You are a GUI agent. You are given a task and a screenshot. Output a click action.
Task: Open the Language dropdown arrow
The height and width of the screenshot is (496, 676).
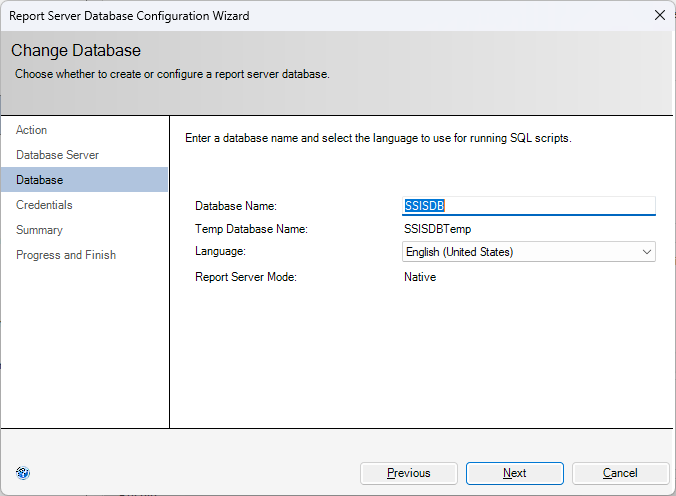pos(646,252)
